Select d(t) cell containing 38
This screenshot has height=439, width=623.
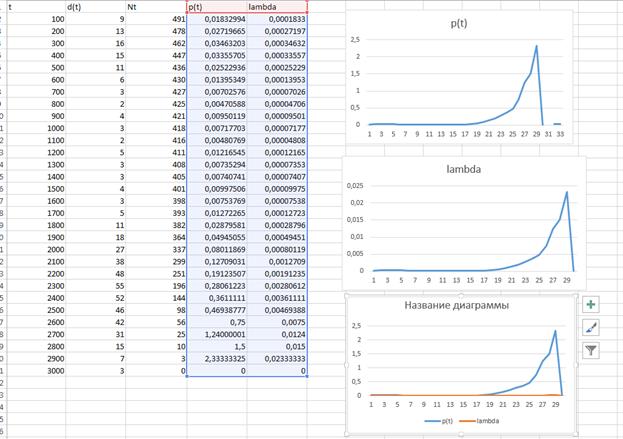(x=95, y=261)
